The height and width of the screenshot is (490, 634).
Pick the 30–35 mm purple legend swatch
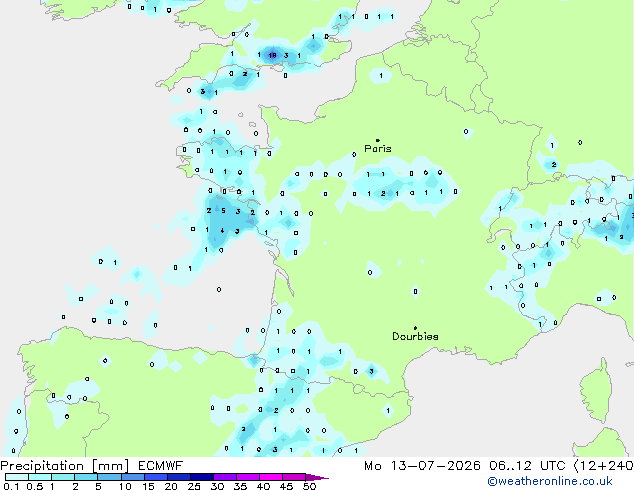click(224, 477)
